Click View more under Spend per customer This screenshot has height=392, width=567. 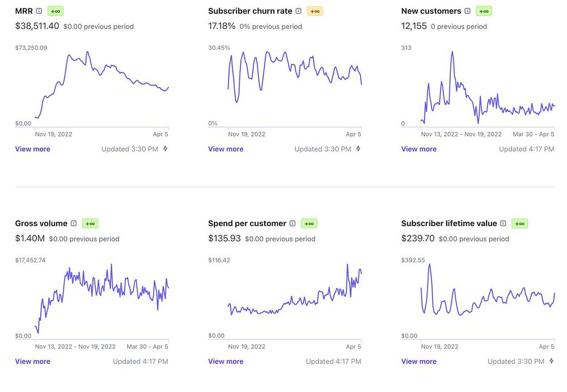[226, 361]
